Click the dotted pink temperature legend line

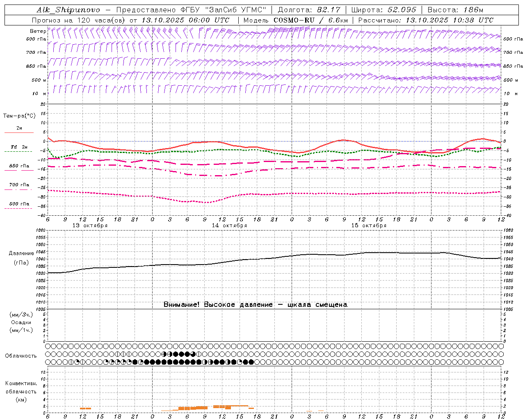(x=18, y=208)
